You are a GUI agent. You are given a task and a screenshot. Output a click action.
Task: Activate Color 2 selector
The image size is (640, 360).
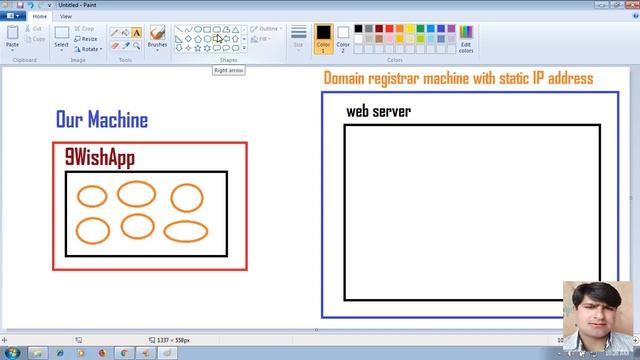coord(343,38)
